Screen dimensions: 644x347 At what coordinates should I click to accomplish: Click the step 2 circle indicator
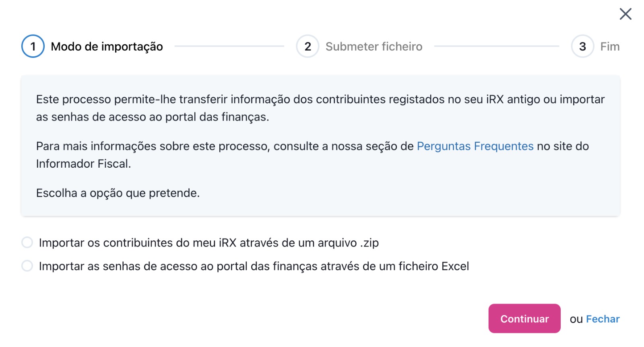tap(308, 46)
